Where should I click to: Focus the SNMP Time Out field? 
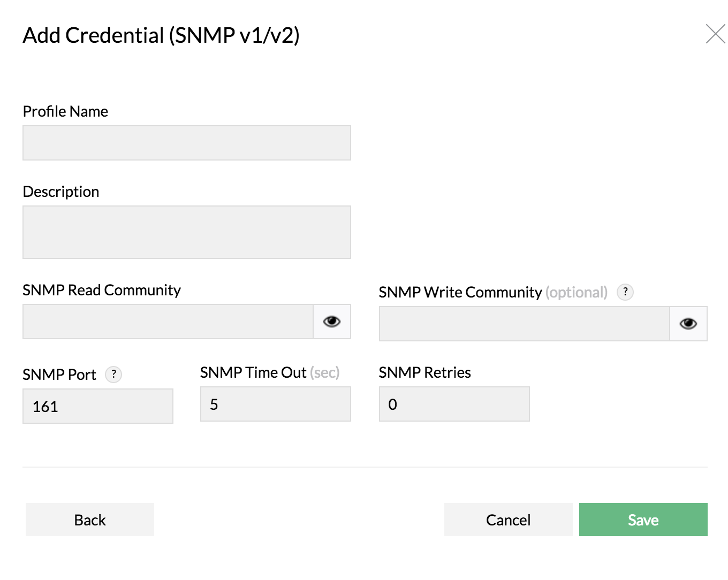click(x=275, y=404)
